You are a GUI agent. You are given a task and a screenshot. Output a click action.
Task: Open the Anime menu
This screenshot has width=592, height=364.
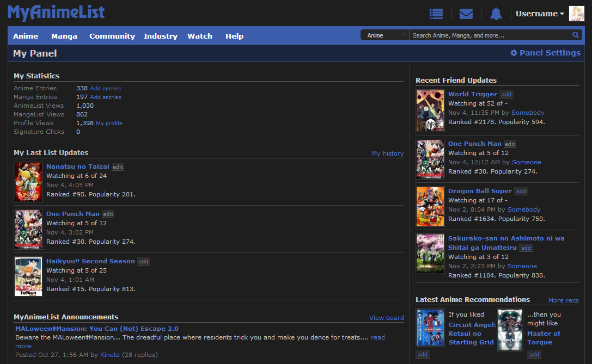pos(26,36)
